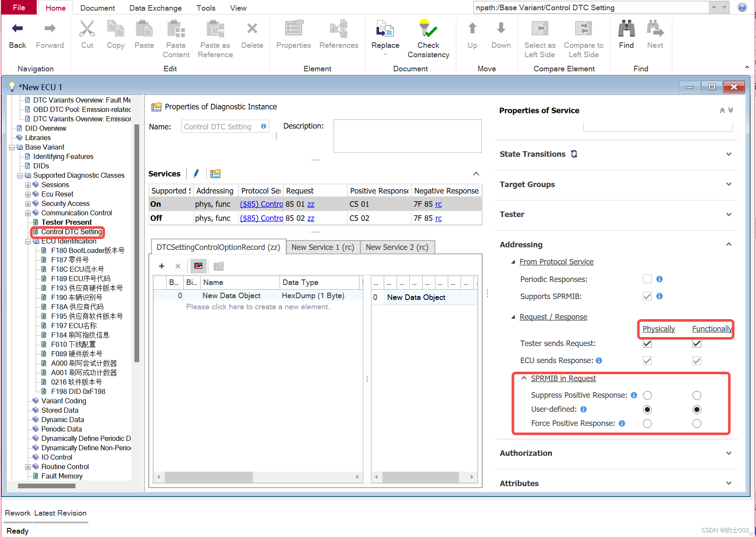Click the SPRMIB in Request link
Image resolution: width=756 pixels, height=537 pixels.
point(563,379)
